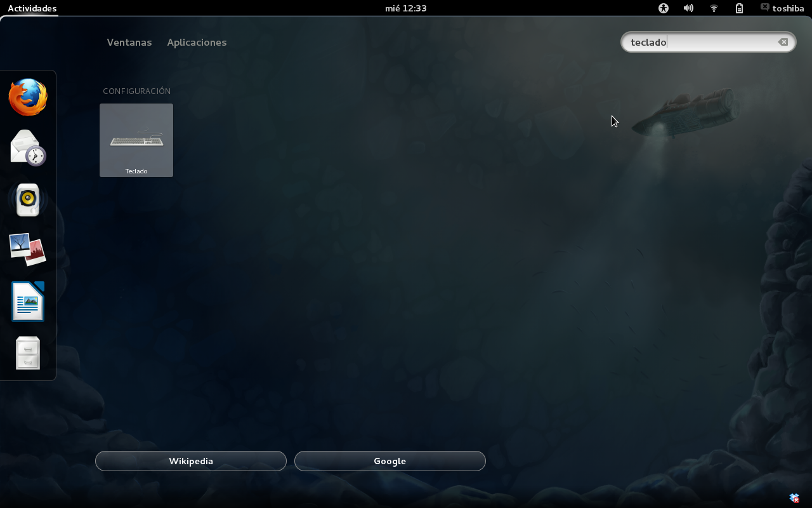Clear the search with the erase icon

point(783,42)
